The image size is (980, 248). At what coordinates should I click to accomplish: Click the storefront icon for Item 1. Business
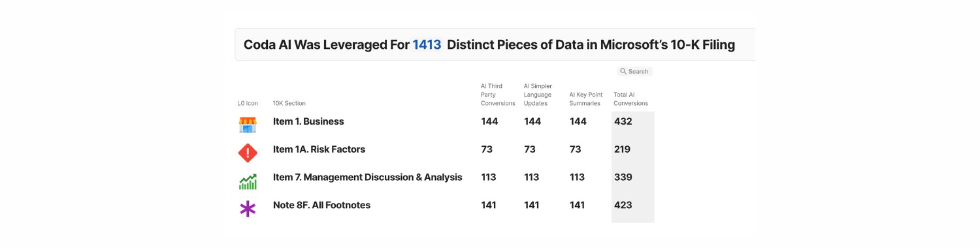[248, 125]
